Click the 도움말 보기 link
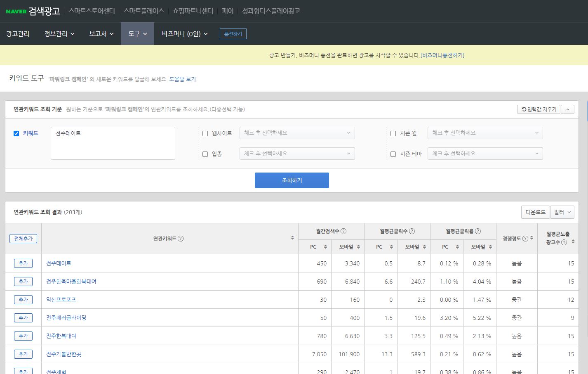The width and height of the screenshot is (588, 374). [182, 79]
